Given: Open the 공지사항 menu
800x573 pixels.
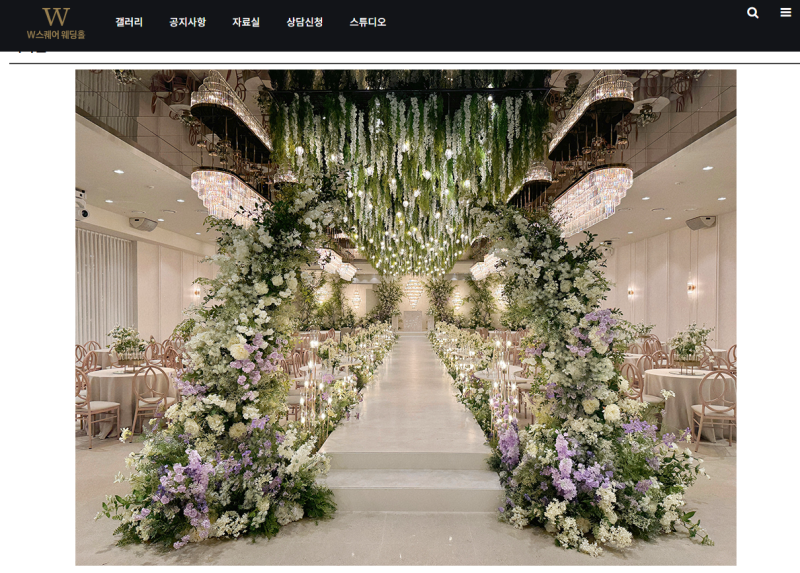Looking at the screenshot, I should pos(187,22).
